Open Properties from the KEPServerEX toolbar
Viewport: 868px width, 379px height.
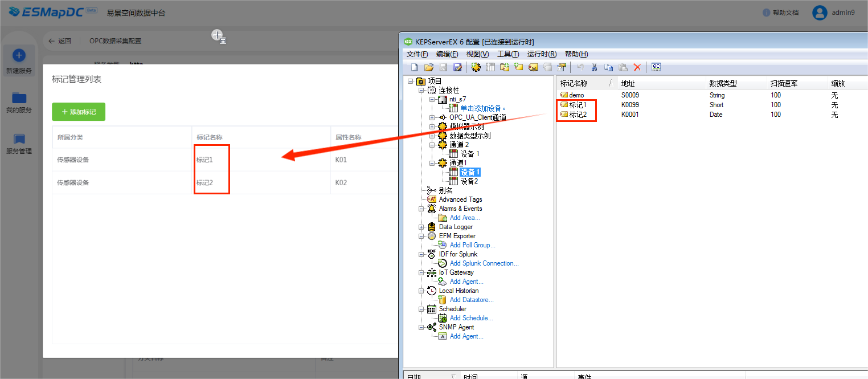click(562, 67)
